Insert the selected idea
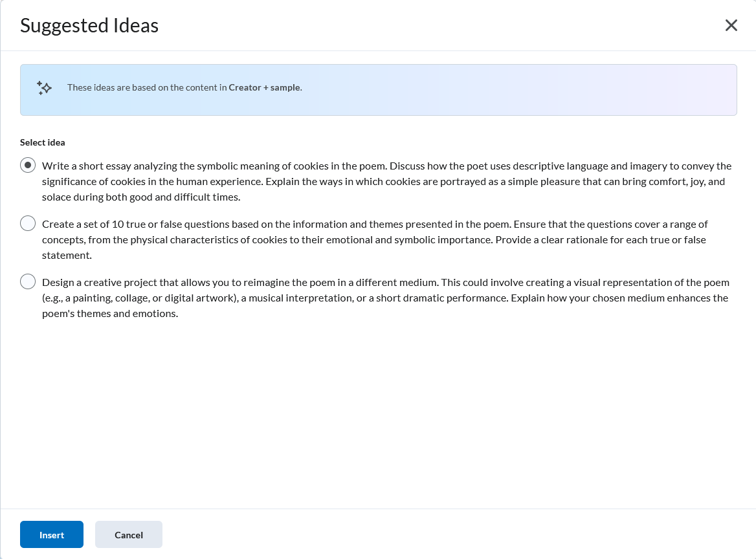The width and height of the screenshot is (756, 559). (52, 534)
